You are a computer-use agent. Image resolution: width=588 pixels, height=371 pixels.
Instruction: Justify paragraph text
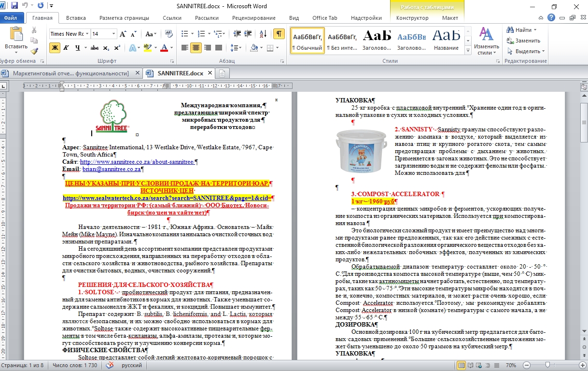tap(219, 48)
